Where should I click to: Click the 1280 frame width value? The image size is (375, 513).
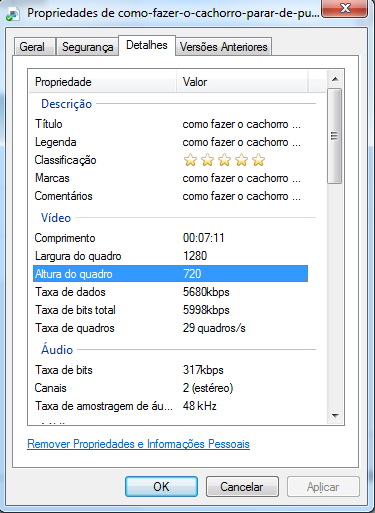click(x=195, y=256)
